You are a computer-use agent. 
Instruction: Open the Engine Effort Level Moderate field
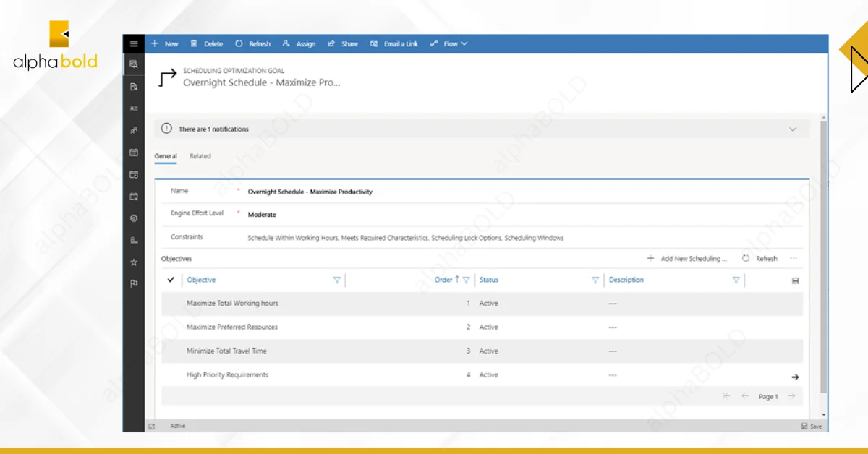tap(262, 215)
